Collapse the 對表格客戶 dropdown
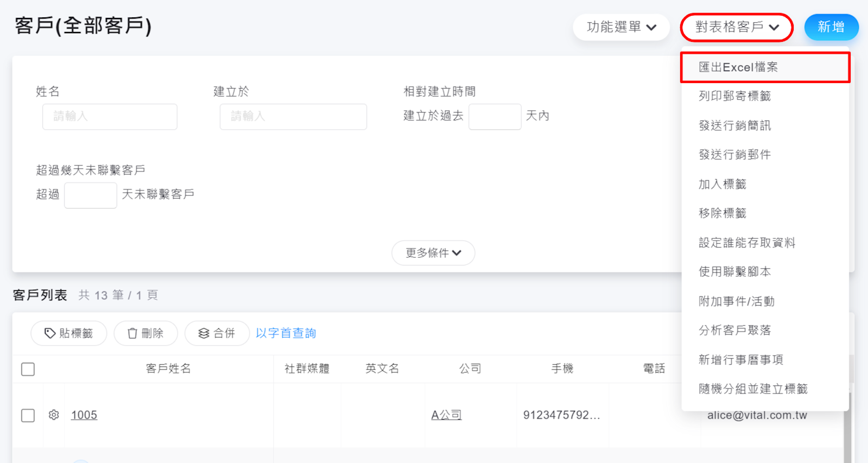 coord(737,27)
